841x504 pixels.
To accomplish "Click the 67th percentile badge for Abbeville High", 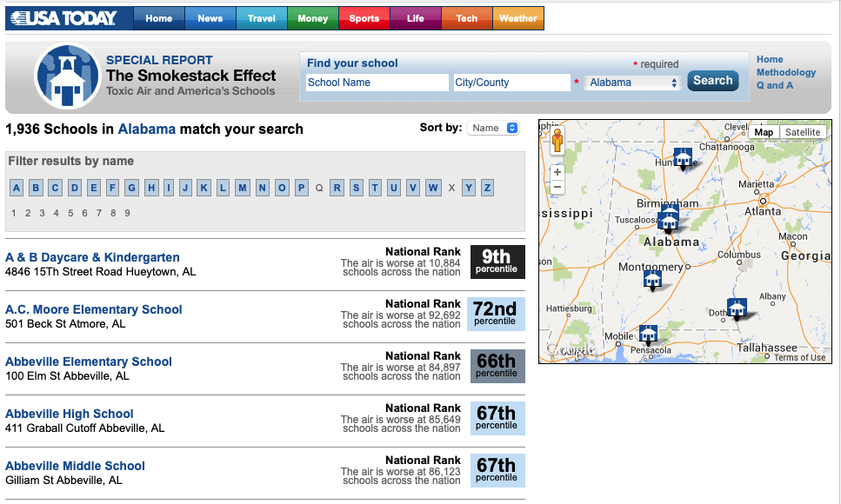I will 497,418.
